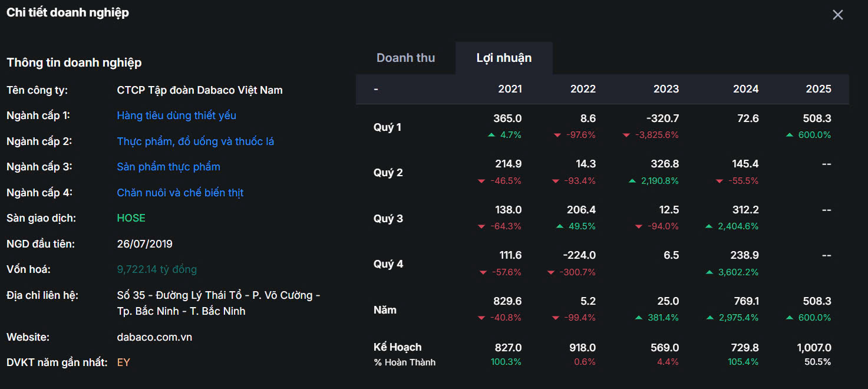Close the Chi tiết doanh nghiệp dialog
868x389 pixels.
[837, 15]
